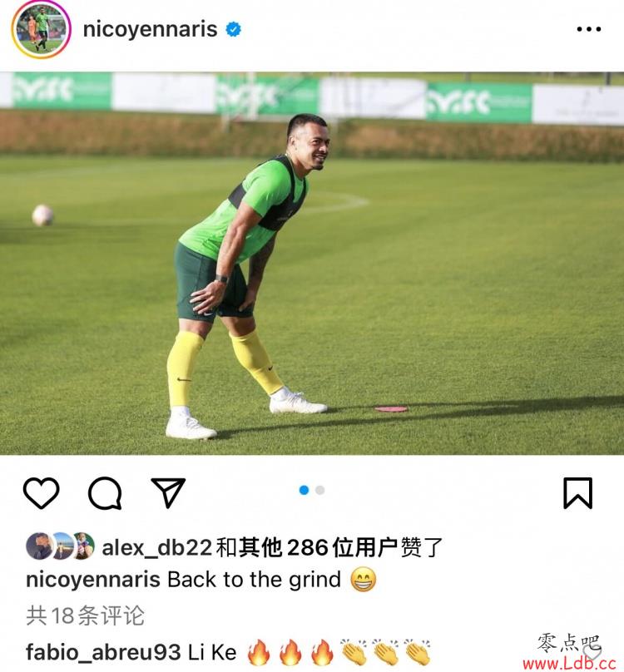Select first carousel dot indicator

304,490
